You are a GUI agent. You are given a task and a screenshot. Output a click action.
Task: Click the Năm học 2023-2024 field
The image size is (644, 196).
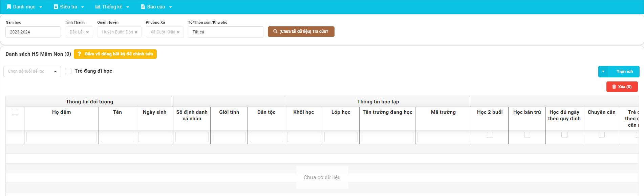[x=33, y=32]
